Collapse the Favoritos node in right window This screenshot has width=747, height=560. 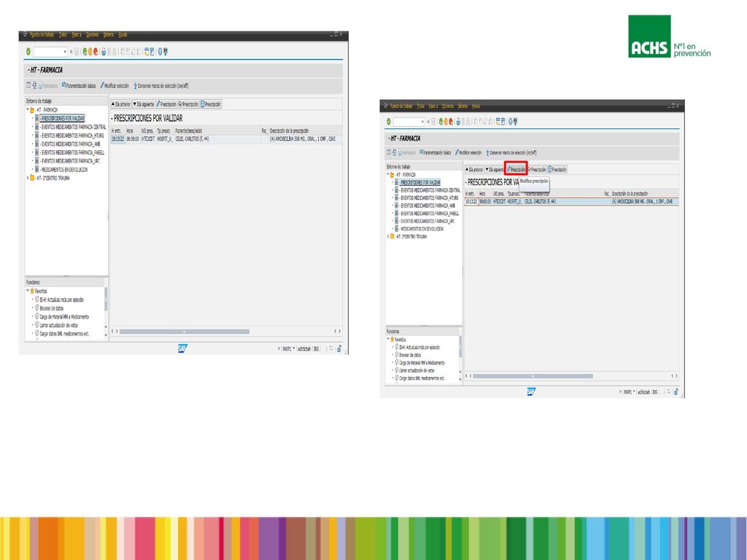point(388,340)
